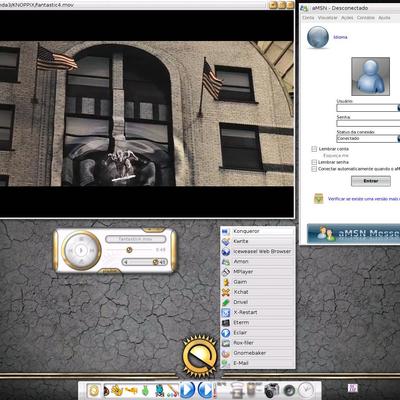Open the Status da conexão dropdown
400x400 pixels.
[368, 138]
